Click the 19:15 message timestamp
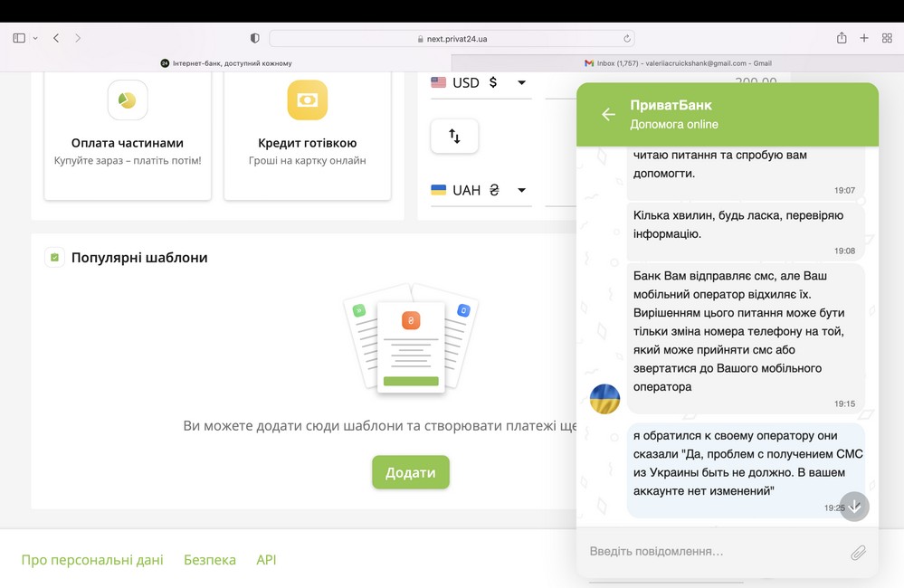Viewport: 904px width, 588px height. point(844,403)
